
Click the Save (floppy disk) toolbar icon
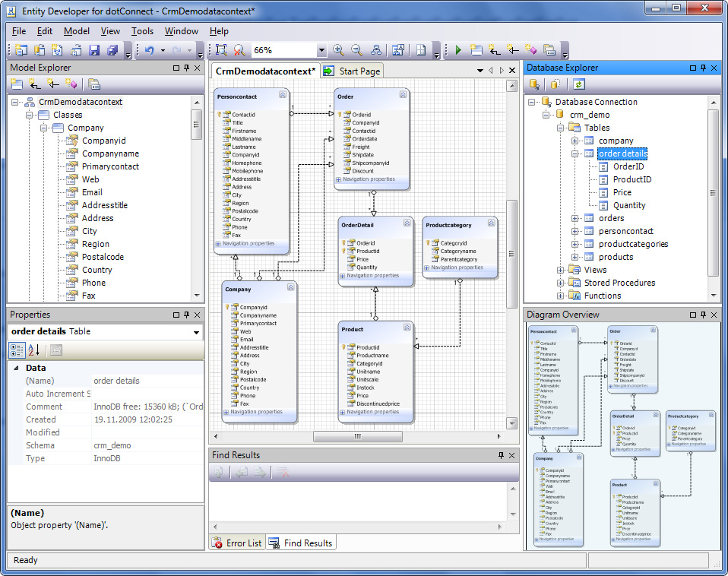pos(94,50)
